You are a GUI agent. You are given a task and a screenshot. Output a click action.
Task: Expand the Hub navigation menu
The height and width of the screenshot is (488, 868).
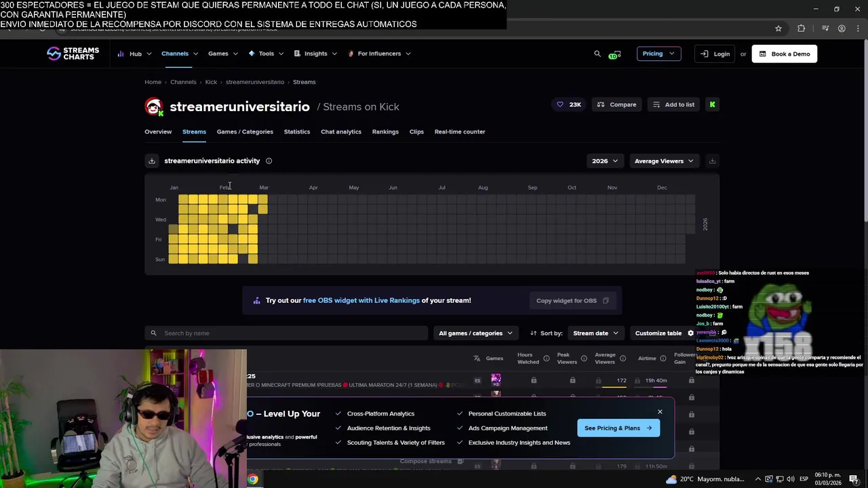[x=134, y=54]
